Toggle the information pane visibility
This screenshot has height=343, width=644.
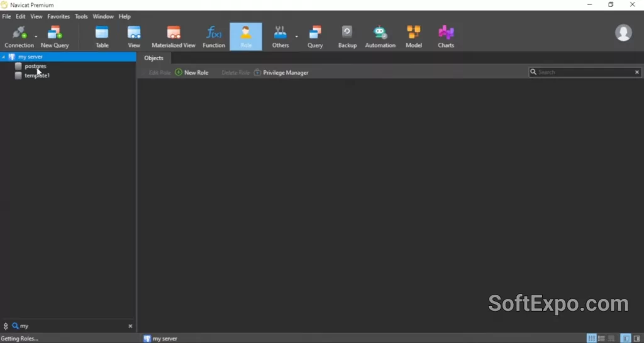636,339
